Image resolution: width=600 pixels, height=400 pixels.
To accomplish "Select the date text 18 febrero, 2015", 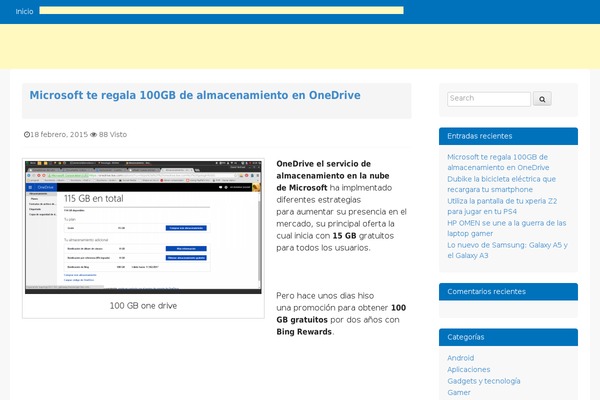I will pyautogui.click(x=59, y=134).
